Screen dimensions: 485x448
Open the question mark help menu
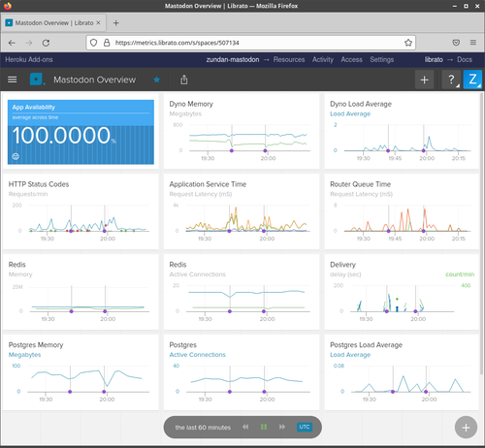[451, 80]
